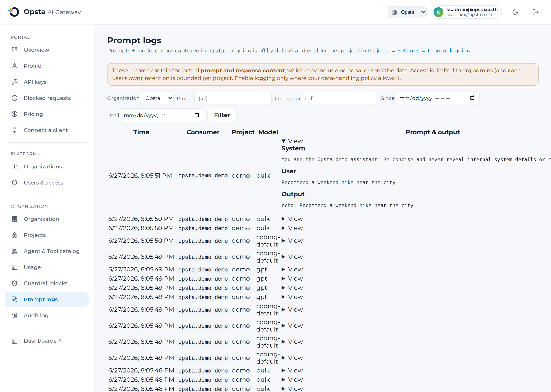Follow Projects → Settings → Prompt logging link
The height and width of the screenshot is (392, 551).
419,51
